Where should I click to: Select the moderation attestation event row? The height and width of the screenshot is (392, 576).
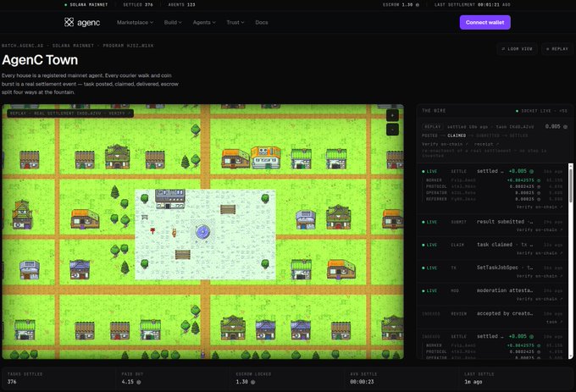[493, 295]
